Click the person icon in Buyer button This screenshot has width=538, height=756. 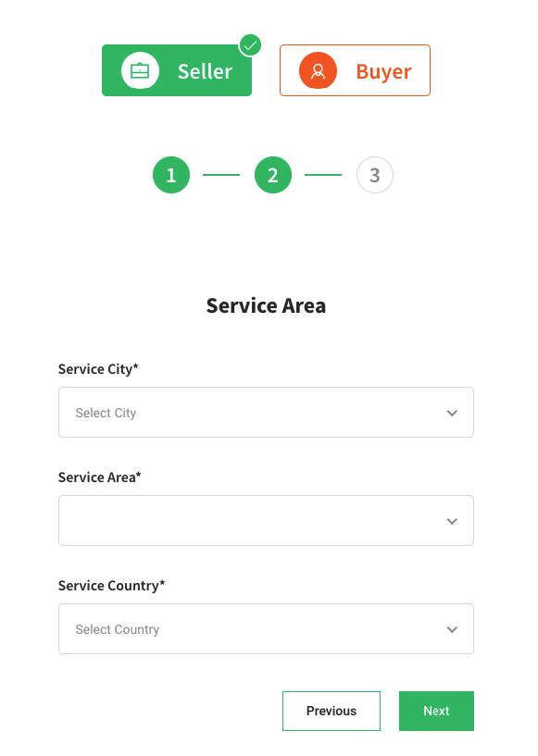click(x=318, y=70)
